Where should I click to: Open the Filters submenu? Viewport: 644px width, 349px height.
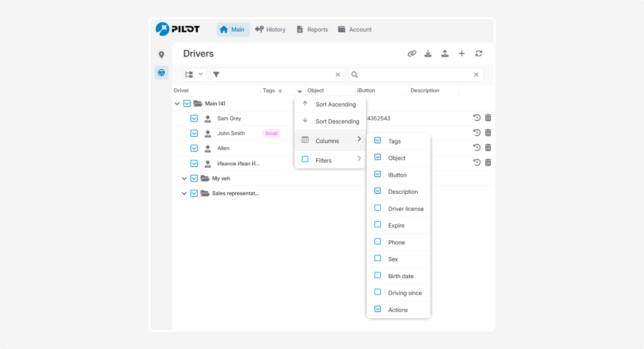click(330, 160)
